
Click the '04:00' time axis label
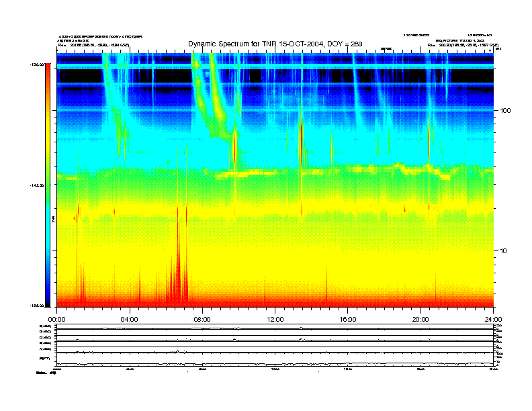pyautogui.click(x=130, y=320)
